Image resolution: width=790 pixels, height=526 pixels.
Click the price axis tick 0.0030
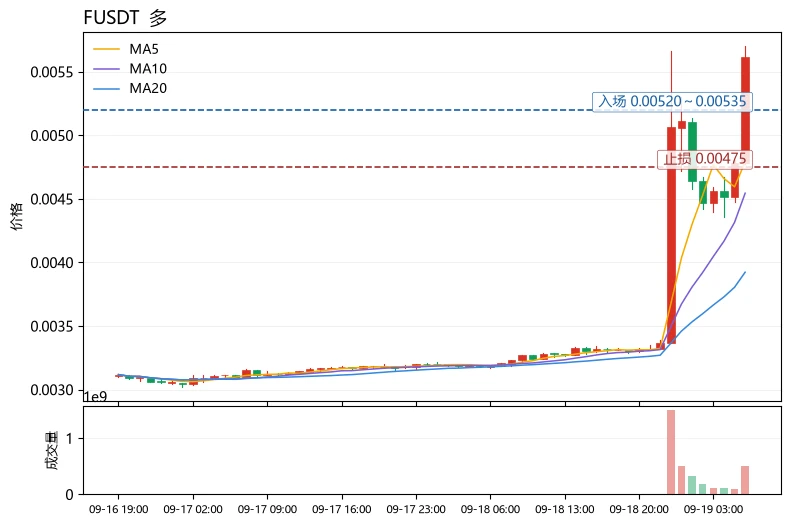(x=51, y=390)
